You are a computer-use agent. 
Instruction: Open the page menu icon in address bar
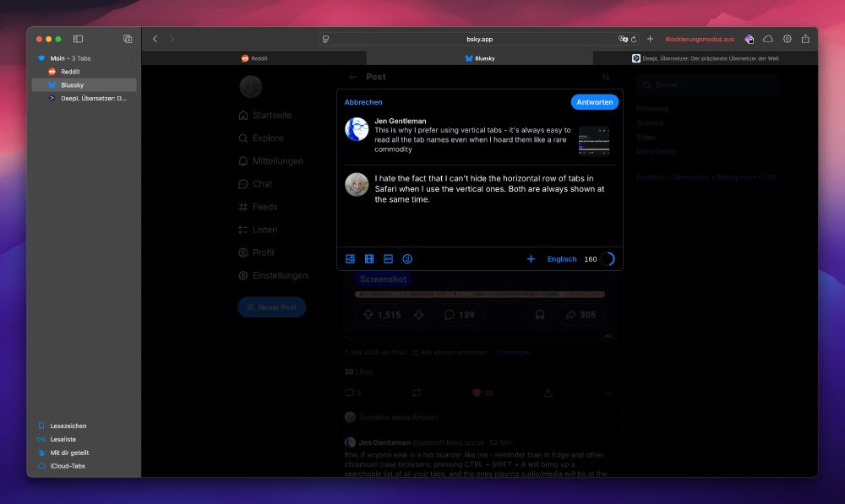[325, 39]
